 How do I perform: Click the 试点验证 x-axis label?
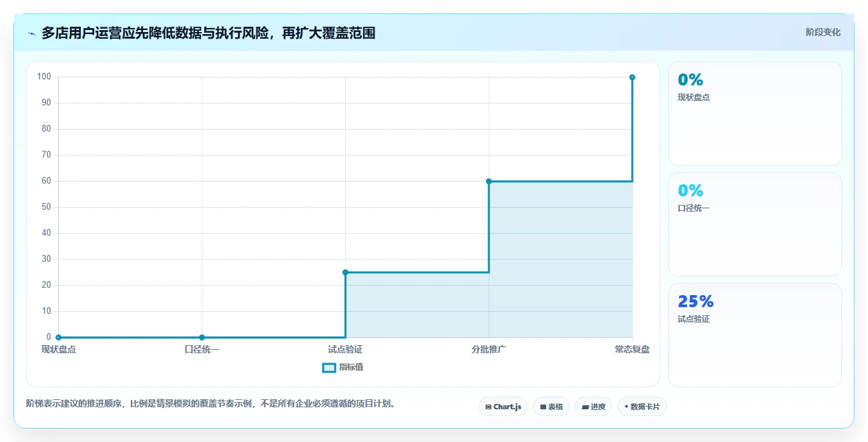pyautogui.click(x=345, y=349)
